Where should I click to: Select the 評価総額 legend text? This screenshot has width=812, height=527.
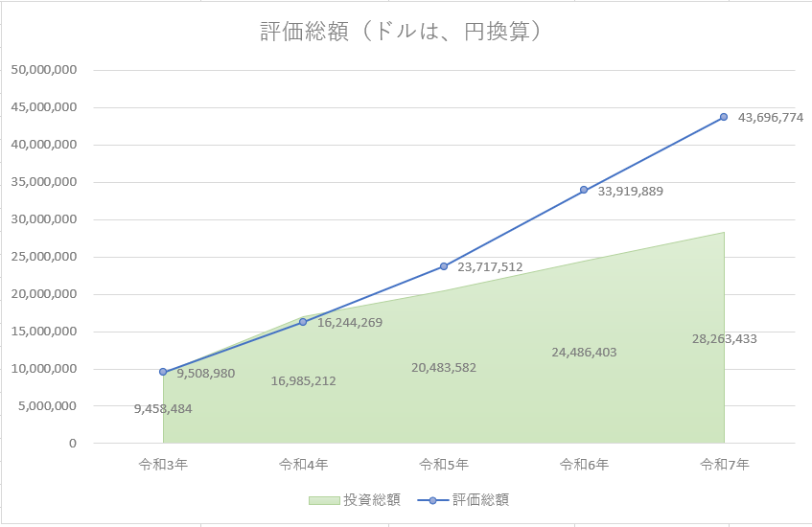tap(480, 500)
